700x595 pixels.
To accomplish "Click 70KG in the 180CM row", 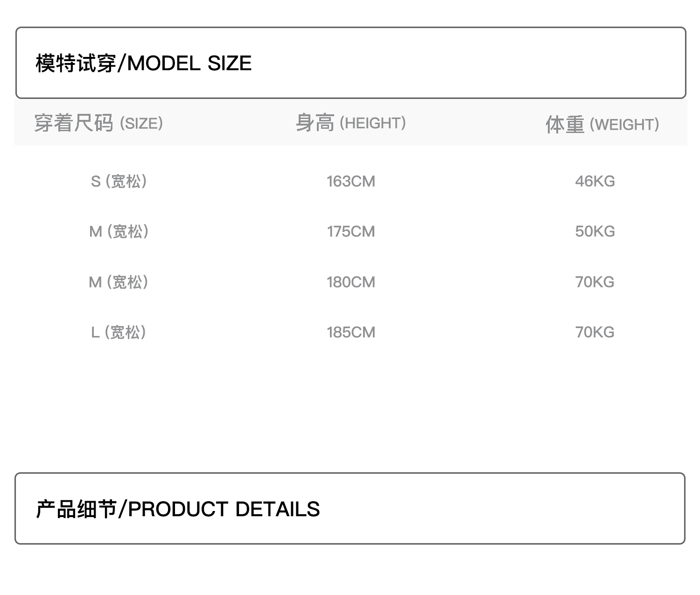I will (595, 282).
